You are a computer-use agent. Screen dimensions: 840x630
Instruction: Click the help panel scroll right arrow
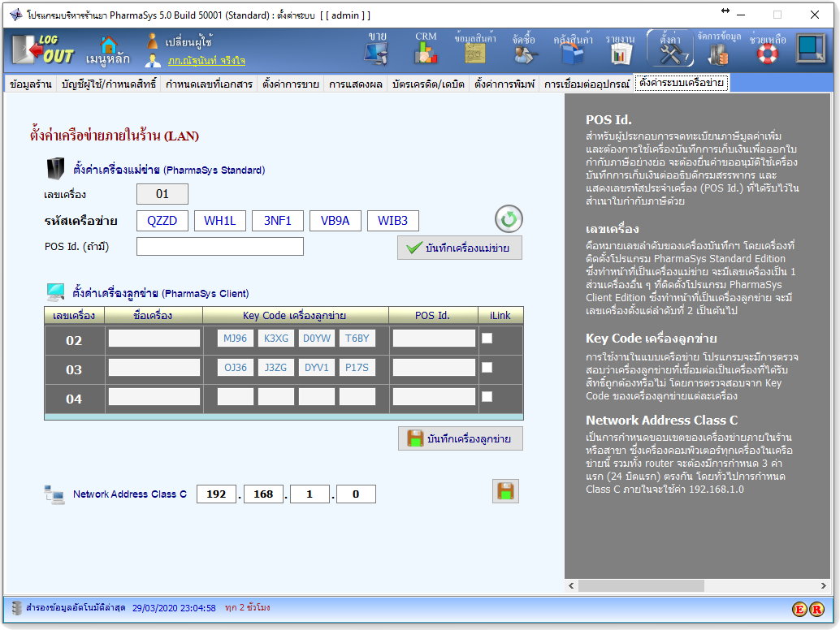[x=824, y=585]
